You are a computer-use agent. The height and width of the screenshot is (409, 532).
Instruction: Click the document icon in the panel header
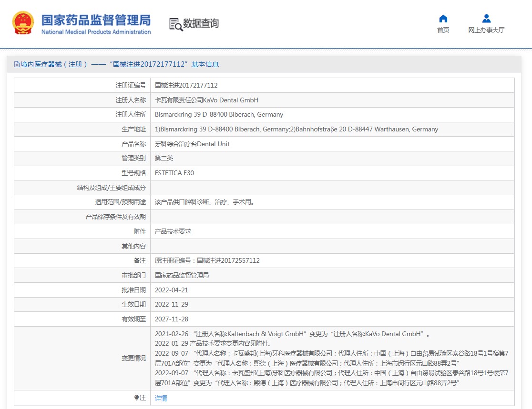pos(17,64)
